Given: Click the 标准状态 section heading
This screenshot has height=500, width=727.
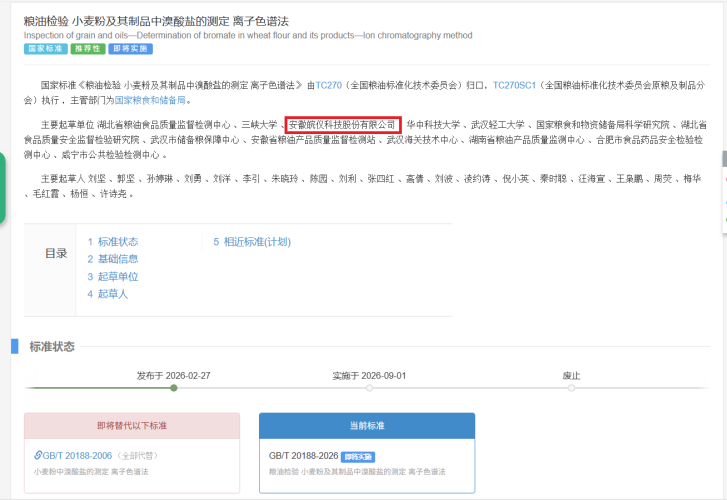Looking at the screenshot, I should (x=52, y=346).
